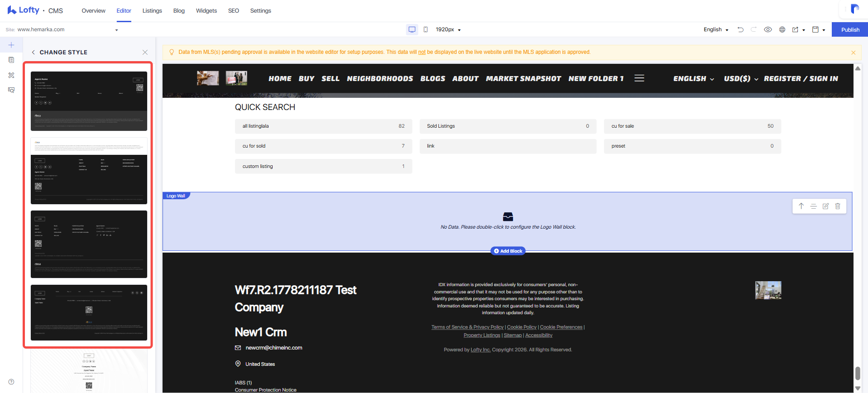Open the English language dropdown in toolbar
The height and width of the screenshot is (393, 868).
click(x=716, y=29)
